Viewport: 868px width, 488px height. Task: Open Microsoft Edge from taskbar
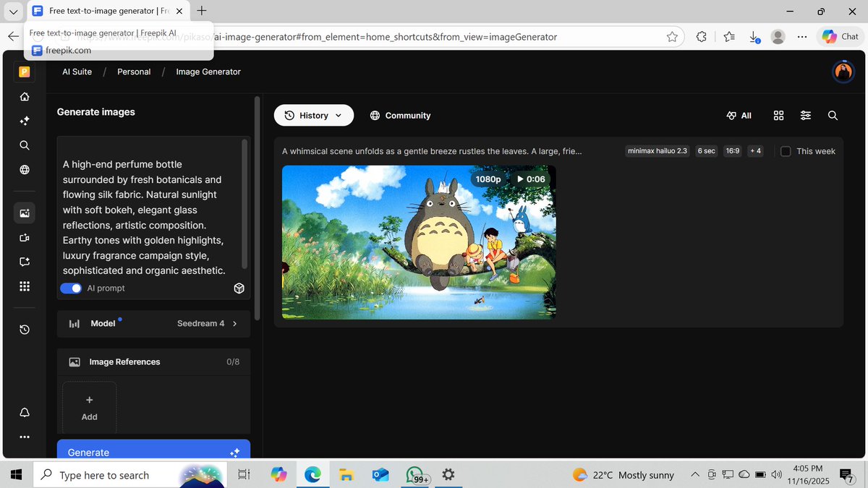click(x=312, y=475)
